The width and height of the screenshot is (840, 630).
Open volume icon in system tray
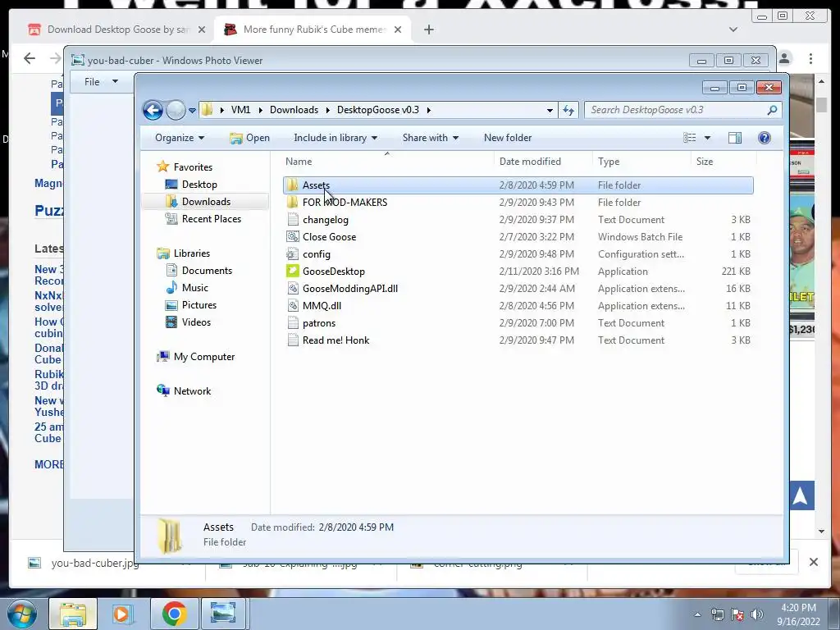point(756,614)
